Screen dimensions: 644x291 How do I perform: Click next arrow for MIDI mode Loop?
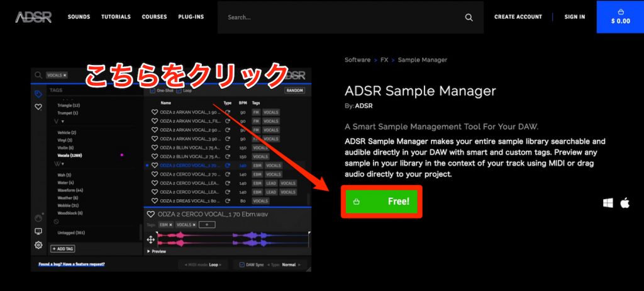pos(219,265)
